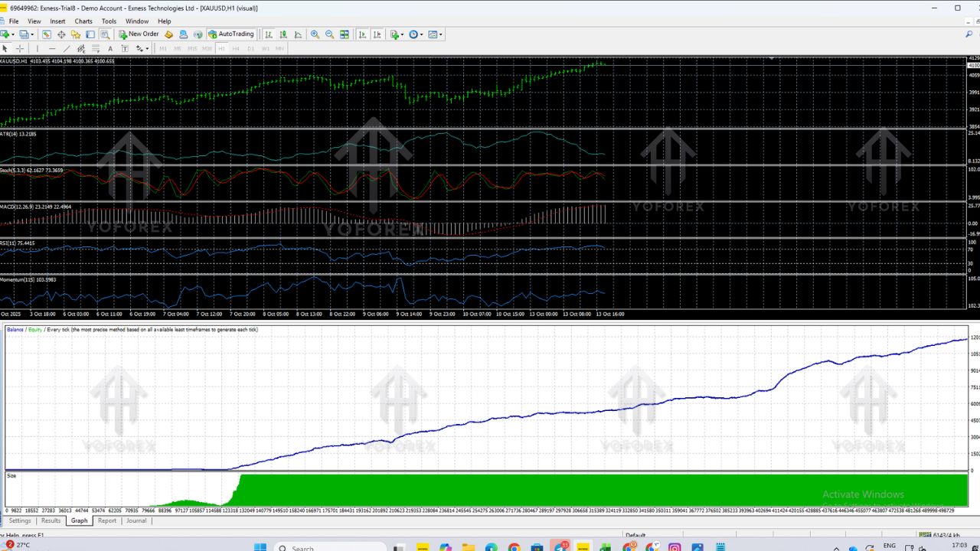The height and width of the screenshot is (551, 980).
Task: Click the New Order button
Action: pos(139,34)
